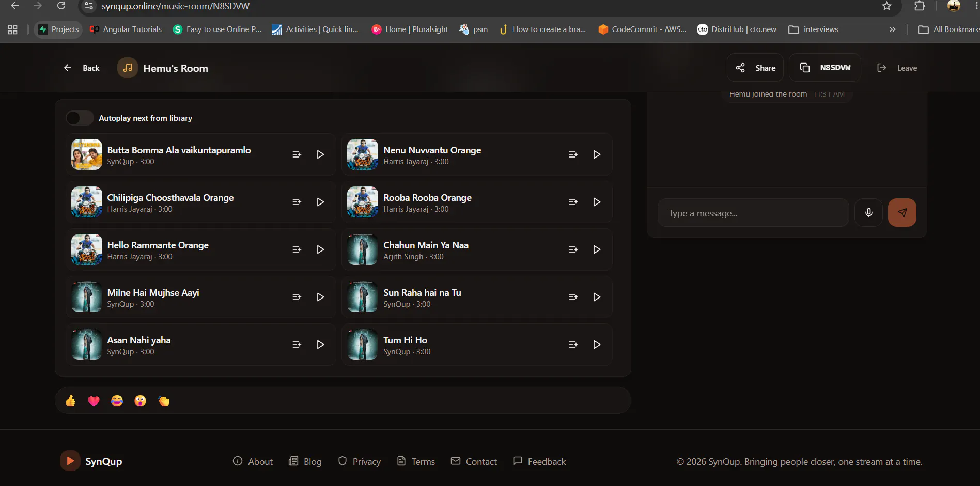Screen dimensions: 980x486
Task: Send clapping hands reaction
Action: click(x=164, y=401)
